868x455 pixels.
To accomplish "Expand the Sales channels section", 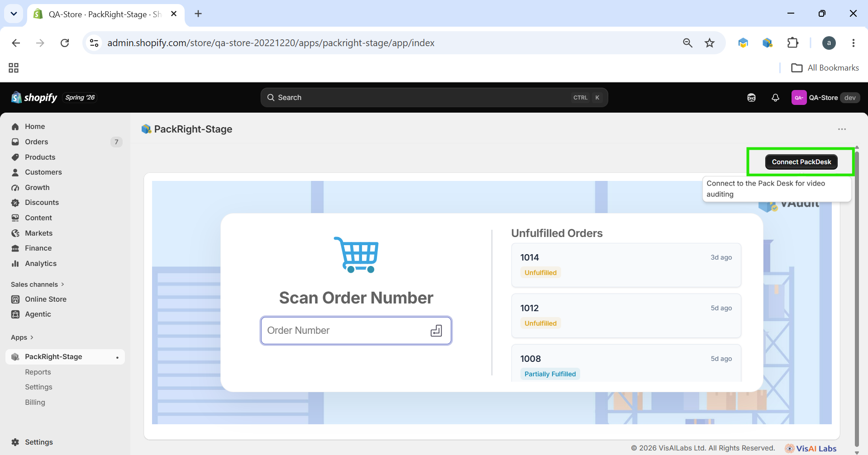I will click(x=38, y=284).
